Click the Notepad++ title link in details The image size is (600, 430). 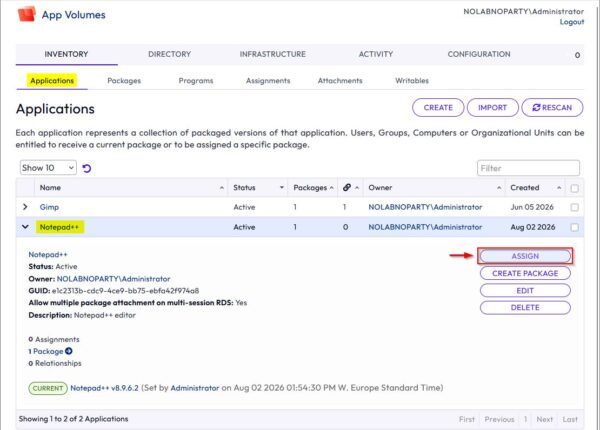click(x=48, y=254)
